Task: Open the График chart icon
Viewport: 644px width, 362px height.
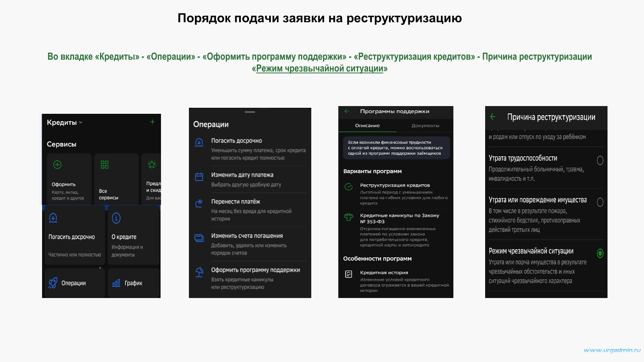Action: click(x=116, y=283)
